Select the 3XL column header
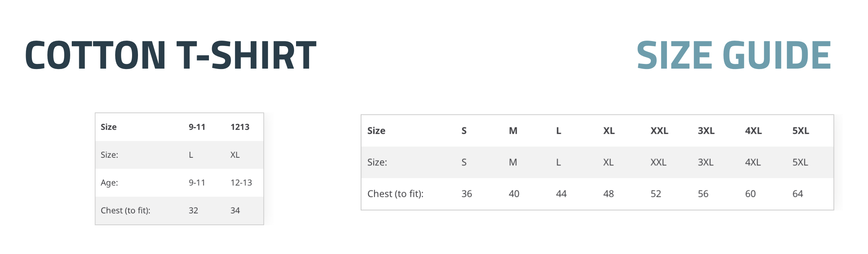Viewport: 868px width, 254px height. coord(706,131)
